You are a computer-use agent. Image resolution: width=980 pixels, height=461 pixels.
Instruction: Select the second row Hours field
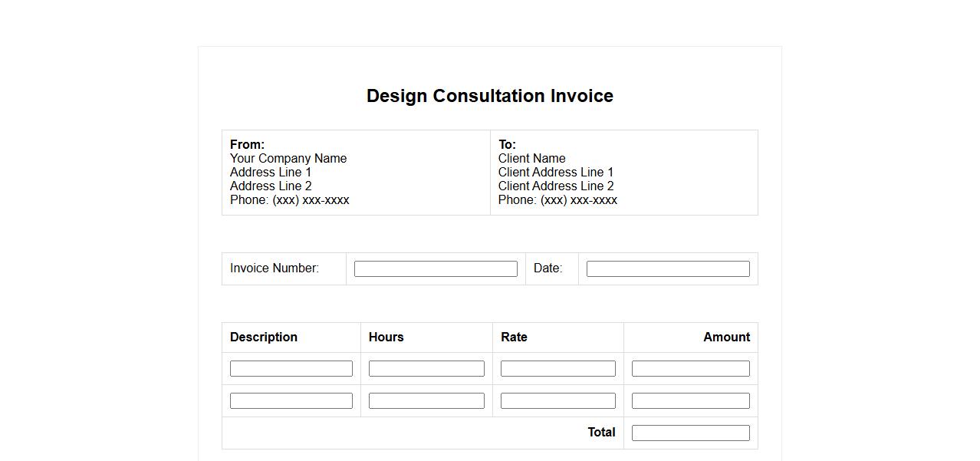click(x=426, y=401)
